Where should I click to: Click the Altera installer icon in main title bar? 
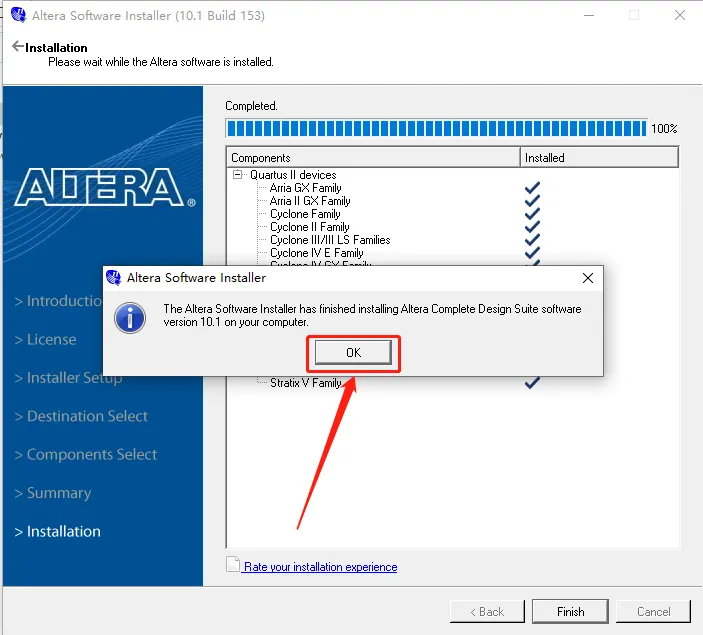pos(18,15)
